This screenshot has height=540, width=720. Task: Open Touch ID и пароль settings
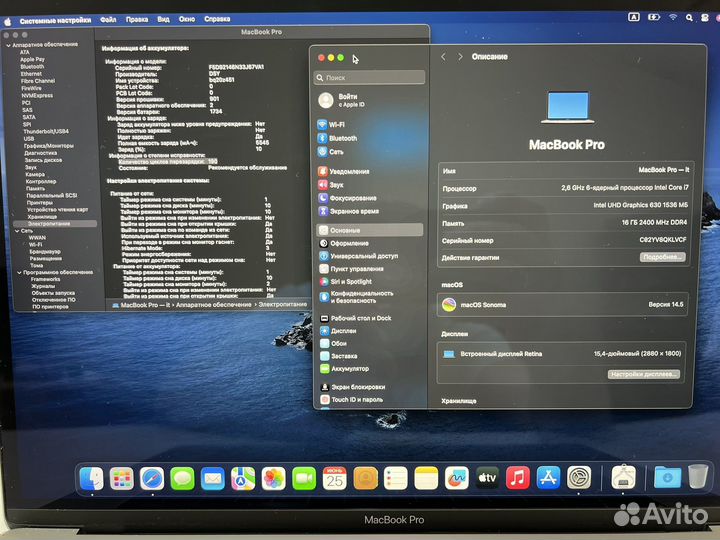pyautogui.click(x=351, y=399)
